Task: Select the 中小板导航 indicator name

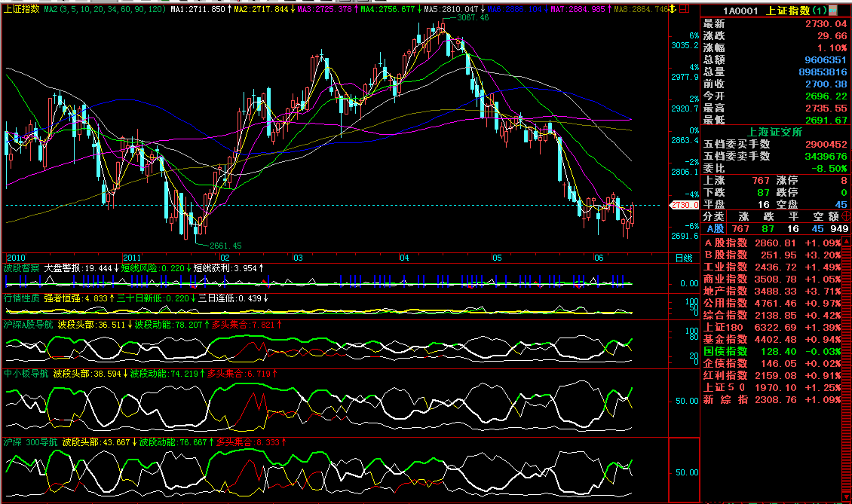Action: click(26, 374)
